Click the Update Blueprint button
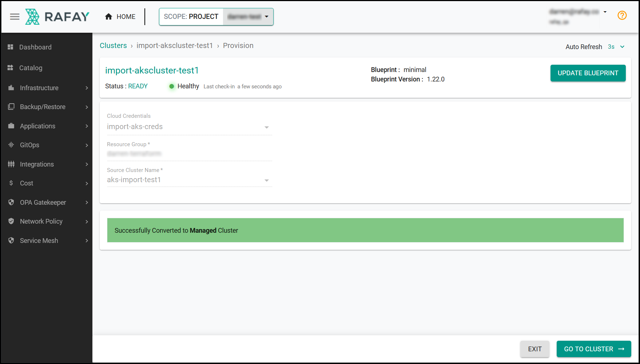The image size is (640, 364). 588,73
